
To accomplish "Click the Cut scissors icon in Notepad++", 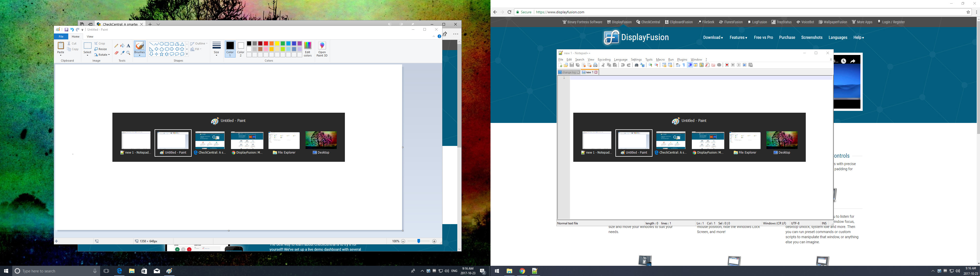I will coord(603,65).
